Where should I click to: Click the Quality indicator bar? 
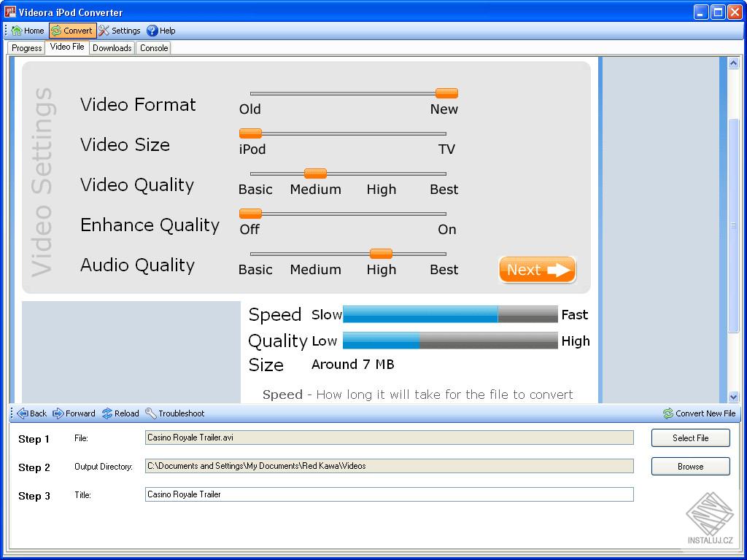(450, 341)
